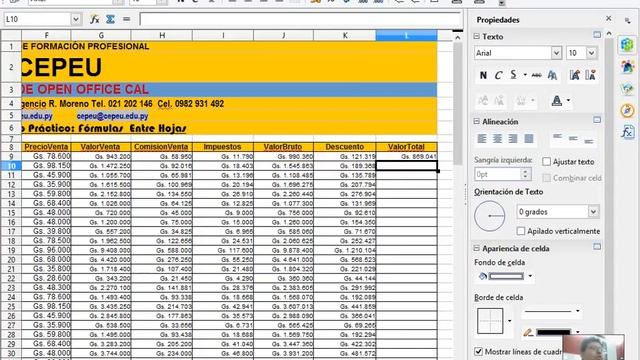Justify cell text in Alineación

(529, 139)
